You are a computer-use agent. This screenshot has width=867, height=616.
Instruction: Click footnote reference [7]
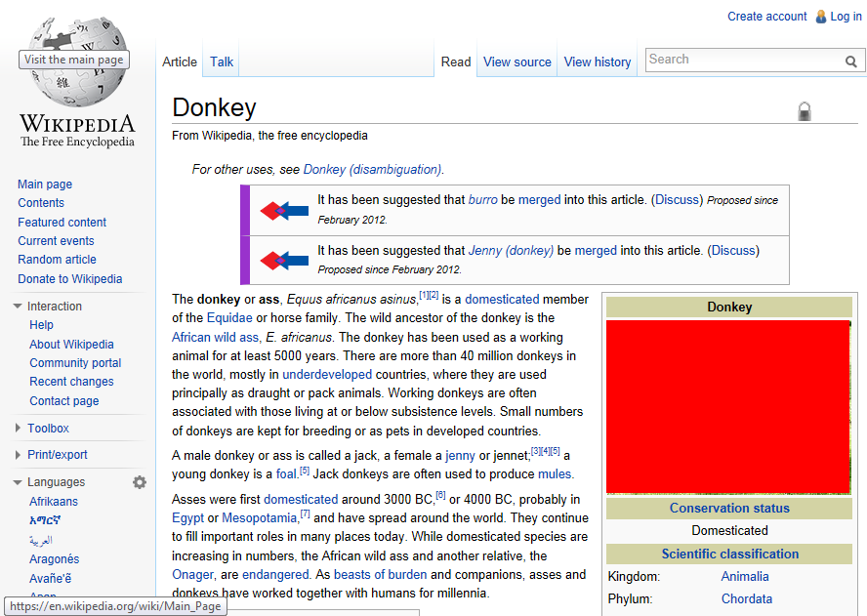306,513
